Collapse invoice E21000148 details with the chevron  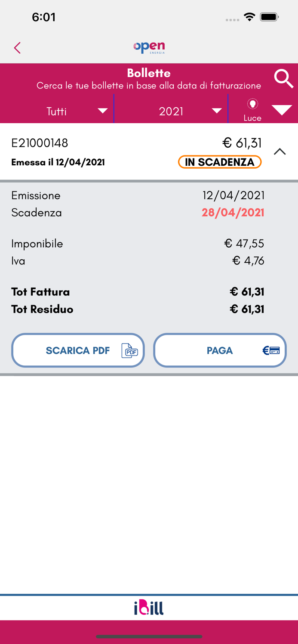[x=280, y=152]
